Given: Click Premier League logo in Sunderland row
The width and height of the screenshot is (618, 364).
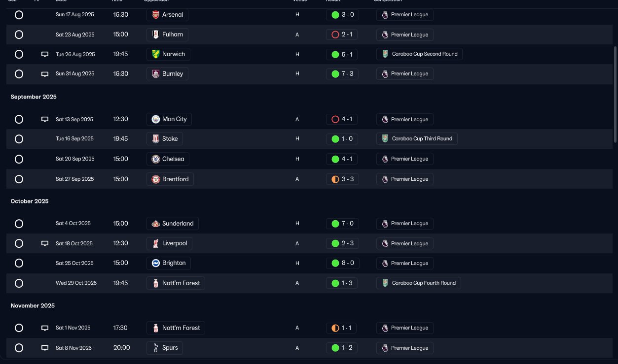Looking at the screenshot, I should coord(385,224).
